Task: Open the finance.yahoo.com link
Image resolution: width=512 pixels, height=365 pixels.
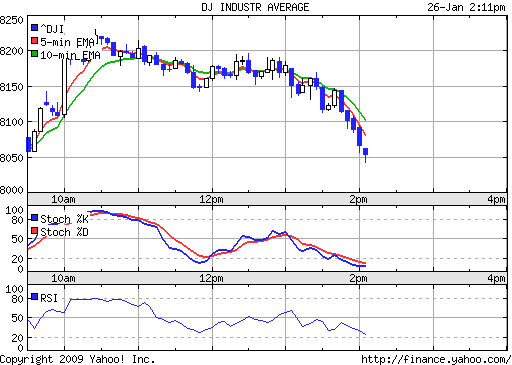Action: 436,359
